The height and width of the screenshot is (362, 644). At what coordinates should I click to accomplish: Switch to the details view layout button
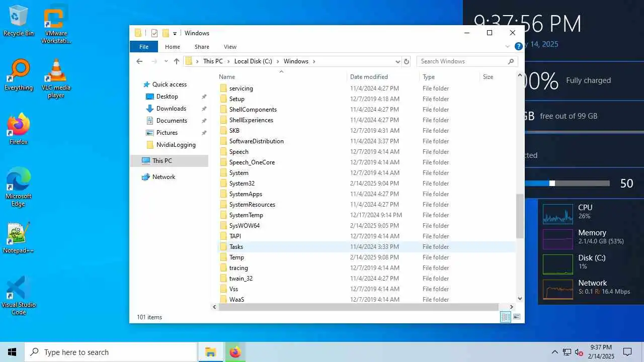pyautogui.click(x=506, y=317)
